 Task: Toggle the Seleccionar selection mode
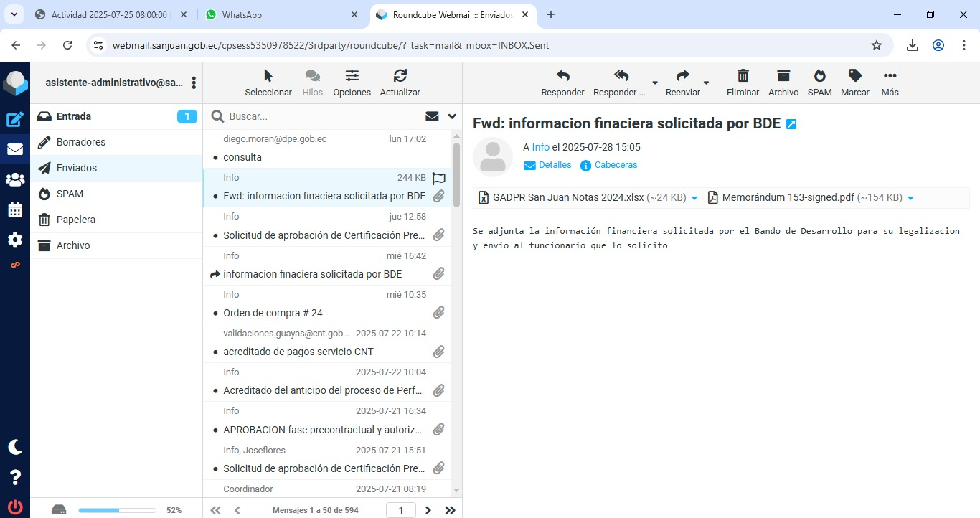point(268,76)
